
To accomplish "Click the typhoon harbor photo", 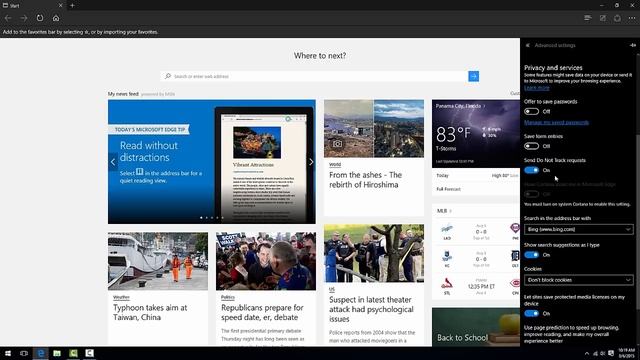I will click(x=158, y=261).
